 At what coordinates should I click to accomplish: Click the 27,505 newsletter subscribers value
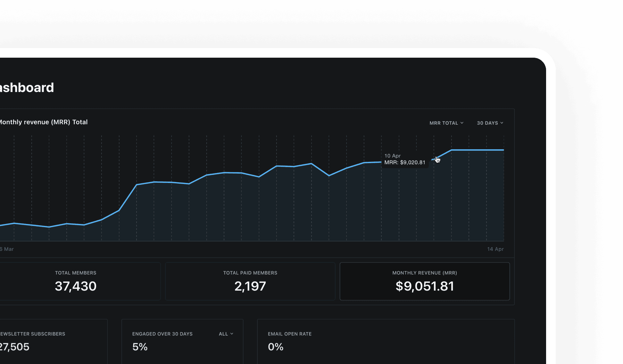click(14, 347)
